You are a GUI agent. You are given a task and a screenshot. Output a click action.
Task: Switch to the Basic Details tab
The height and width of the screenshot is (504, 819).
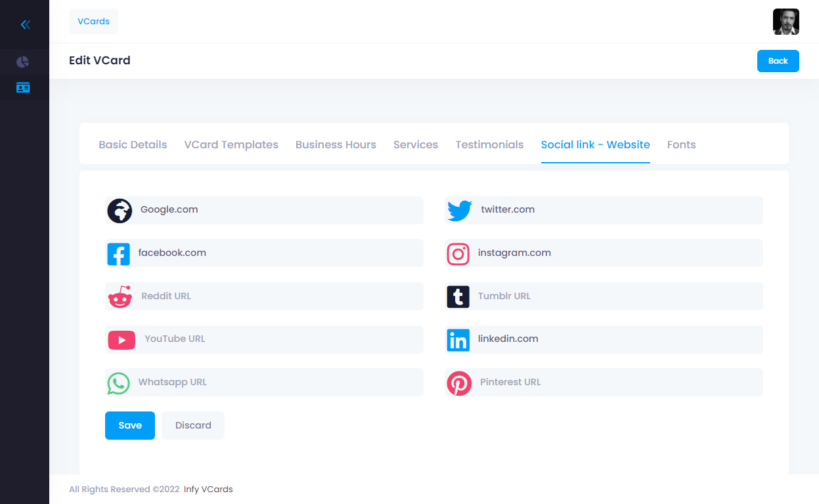click(x=133, y=144)
